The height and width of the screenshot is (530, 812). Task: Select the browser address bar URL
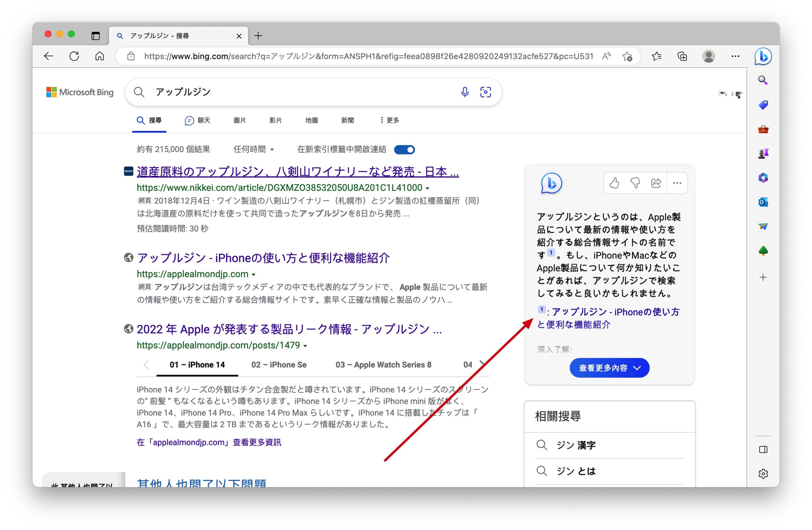pyautogui.click(x=369, y=56)
